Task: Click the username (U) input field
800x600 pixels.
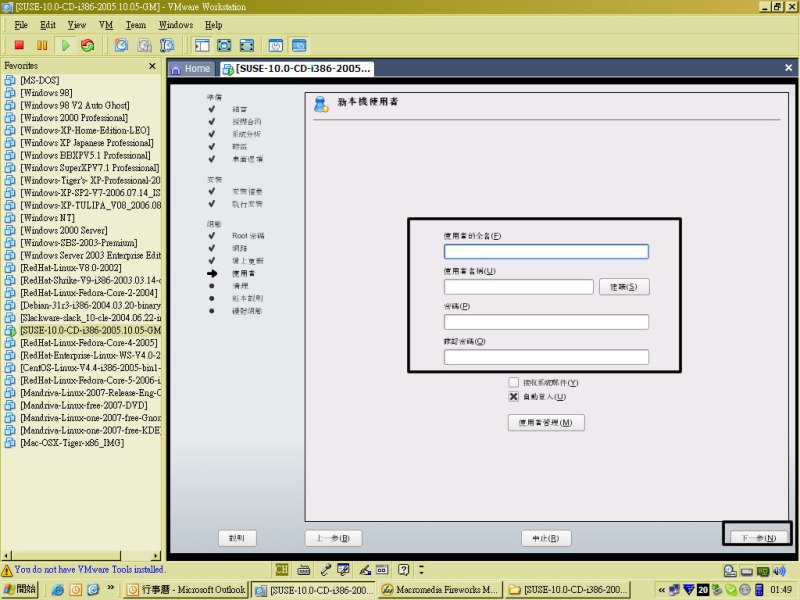Action: 518,287
